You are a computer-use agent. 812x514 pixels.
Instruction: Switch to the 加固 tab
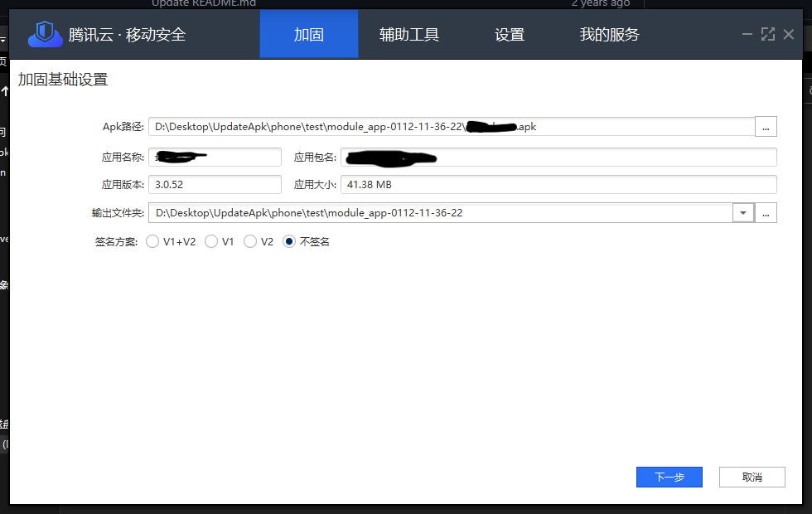(x=308, y=34)
